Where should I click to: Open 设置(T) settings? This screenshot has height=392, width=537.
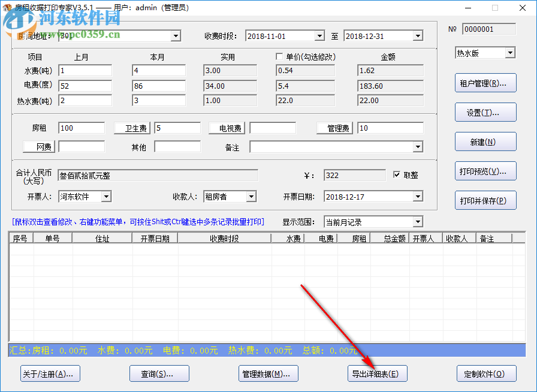(485, 112)
